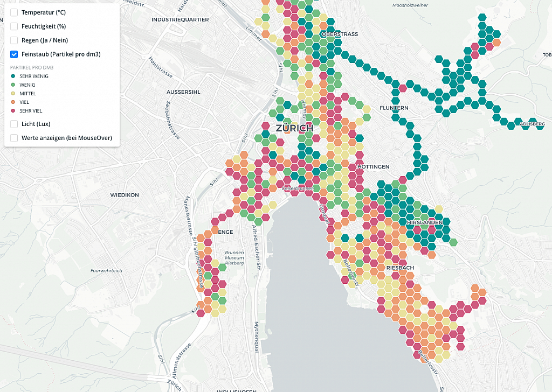Click the HOTTINGEN district label

373,167
